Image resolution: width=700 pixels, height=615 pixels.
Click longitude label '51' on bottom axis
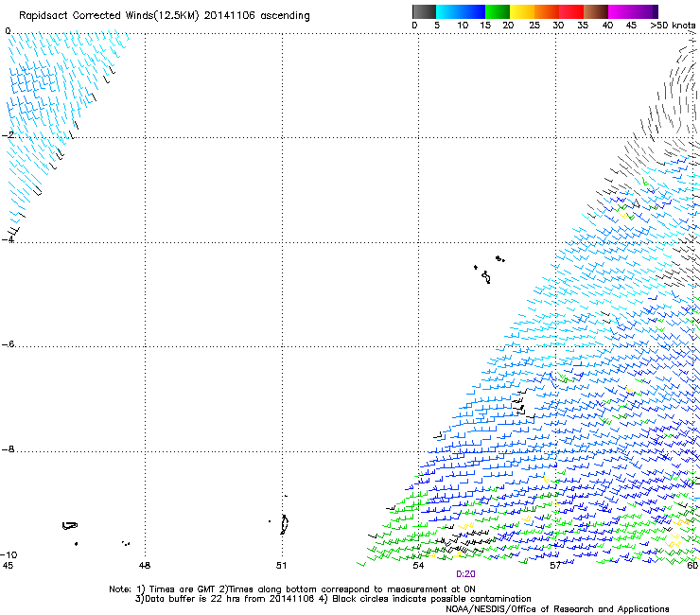281,566
